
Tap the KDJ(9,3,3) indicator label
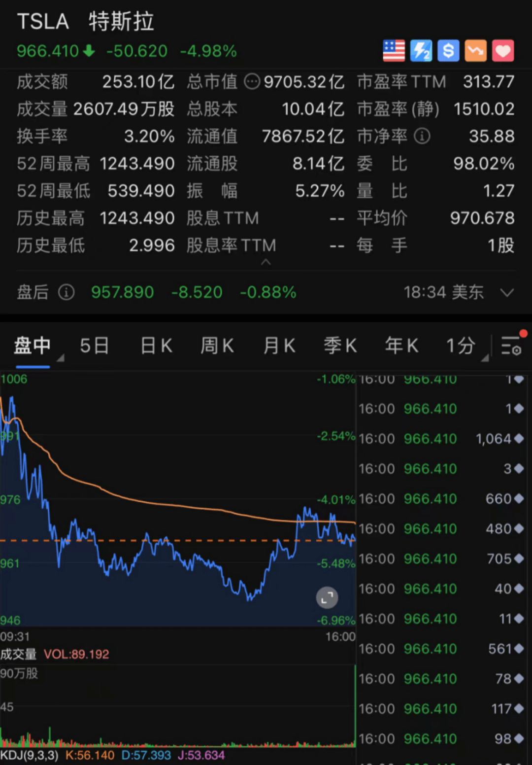click(x=30, y=756)
